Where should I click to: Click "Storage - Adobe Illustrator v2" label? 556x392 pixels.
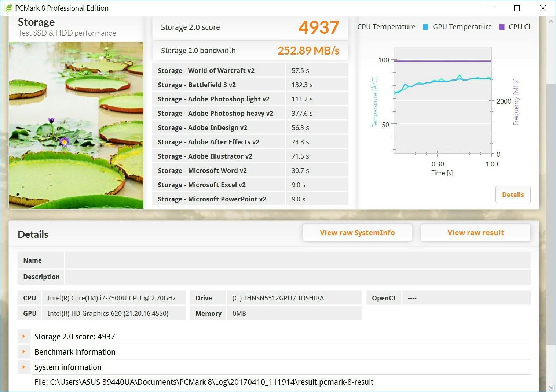[x=205, y=156]
